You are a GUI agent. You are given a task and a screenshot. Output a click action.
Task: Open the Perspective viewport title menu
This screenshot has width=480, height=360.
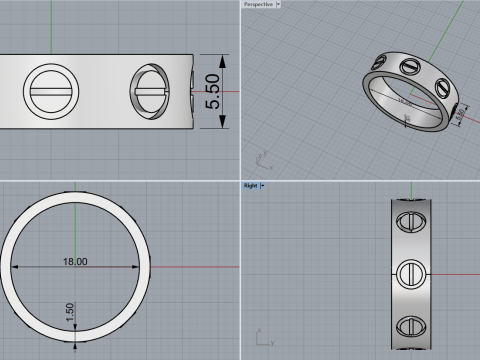point(258,4)
